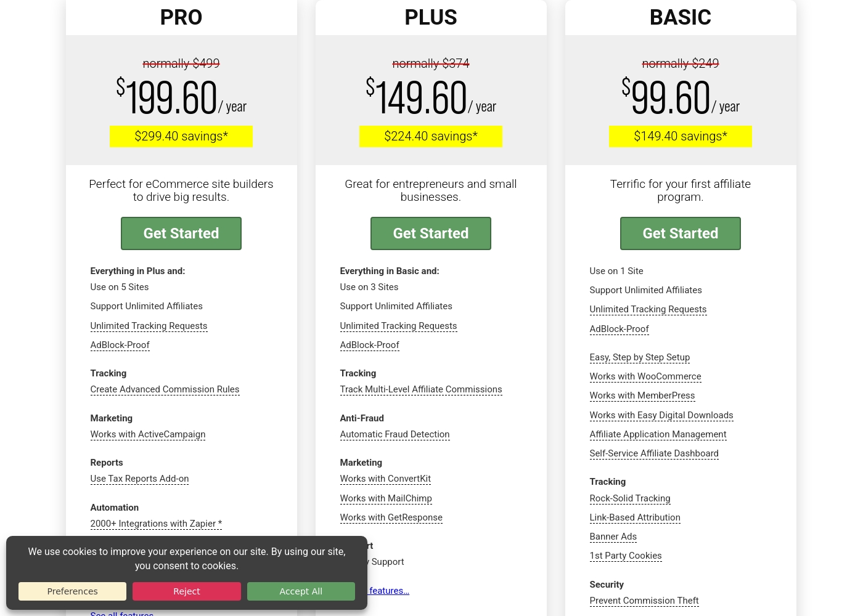
Task: Click Get Started under the PRO plan
Action: coord(181,233)
